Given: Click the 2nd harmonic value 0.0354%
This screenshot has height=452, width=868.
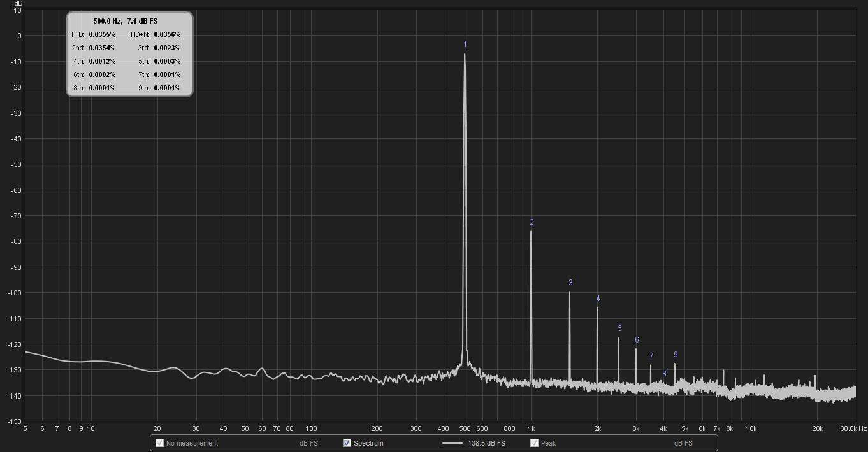Looking at the screenshot, I should coord(102,48).
